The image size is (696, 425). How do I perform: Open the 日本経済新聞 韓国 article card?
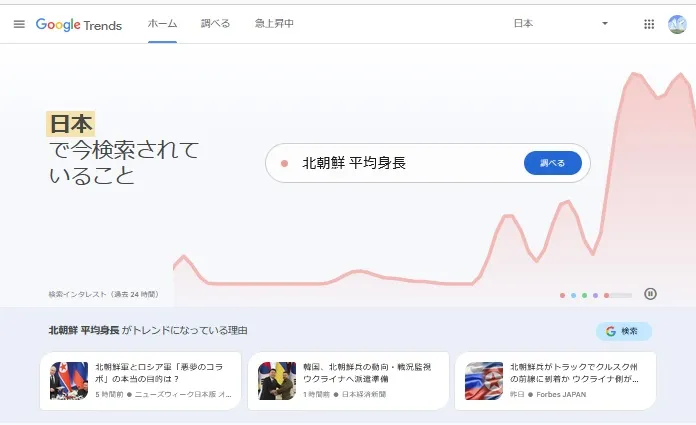pyautogui.click(x=348, y=381)
